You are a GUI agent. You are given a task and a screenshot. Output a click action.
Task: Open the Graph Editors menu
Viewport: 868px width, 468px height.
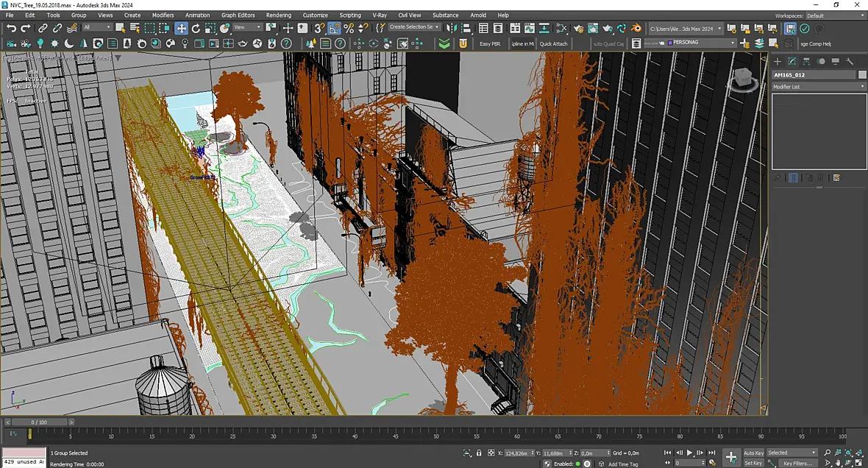click(x=238, y=15)
